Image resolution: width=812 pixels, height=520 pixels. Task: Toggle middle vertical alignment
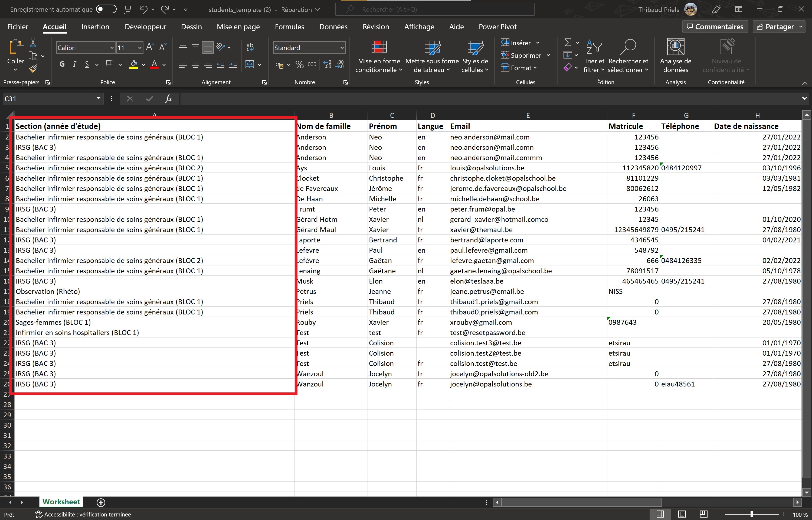pos(195,47)
